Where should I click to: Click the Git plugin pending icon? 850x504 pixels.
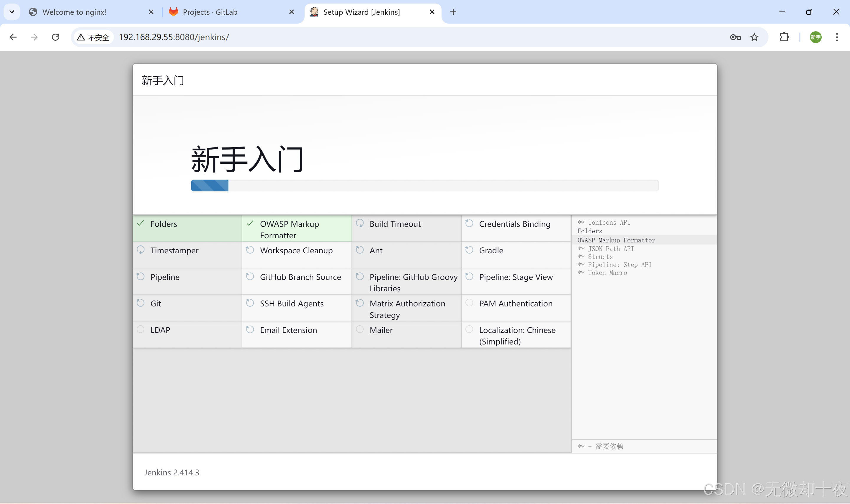(141, 303)
